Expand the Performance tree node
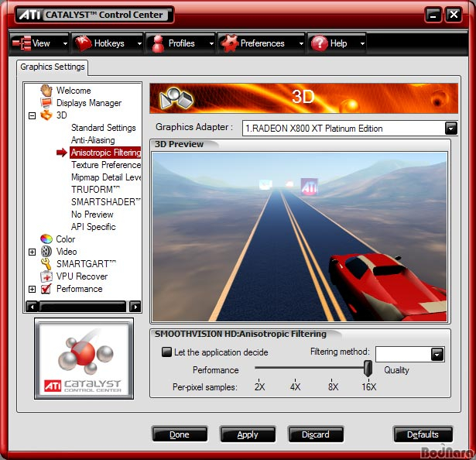This screenshot has height=460, width=476. pyautogui.click(x=33, y=289)
